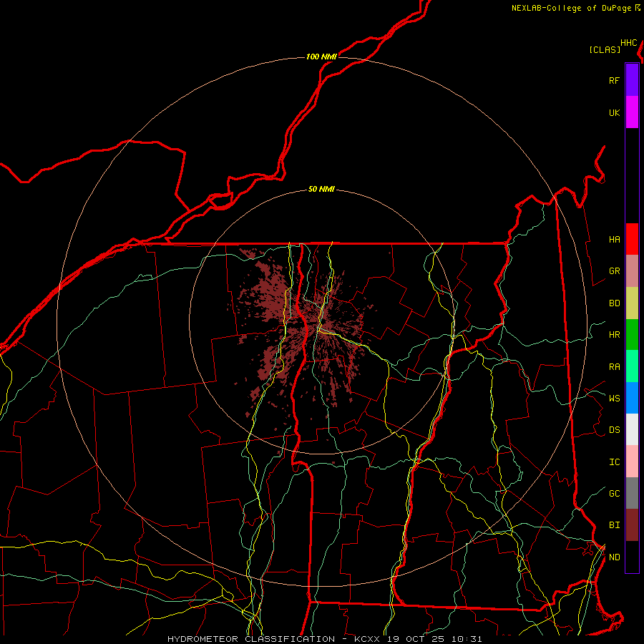Click the GR legend color swatch
This screenshot has height=644, width=644.
[632, 270]
